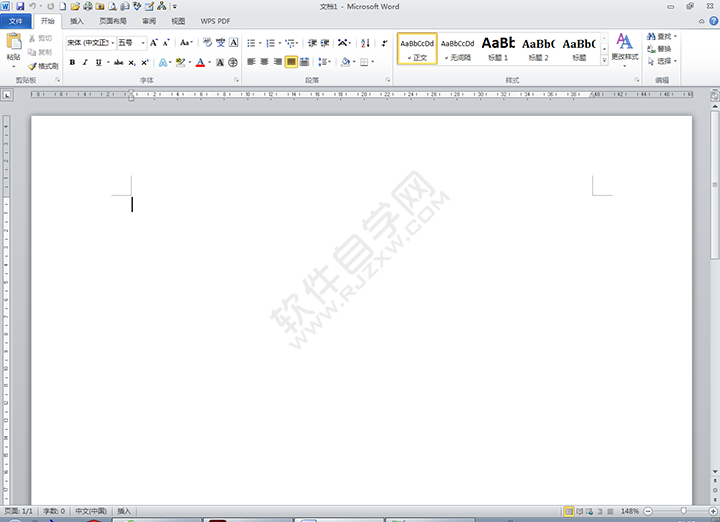Switch to the 审阅 (Review) tab

(x=149, y=21)
